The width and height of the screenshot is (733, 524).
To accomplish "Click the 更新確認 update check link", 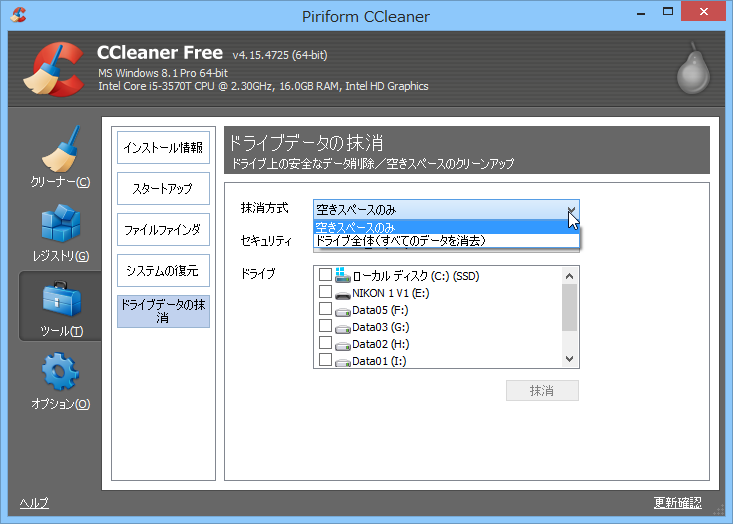I will click(x=677, y=502).
